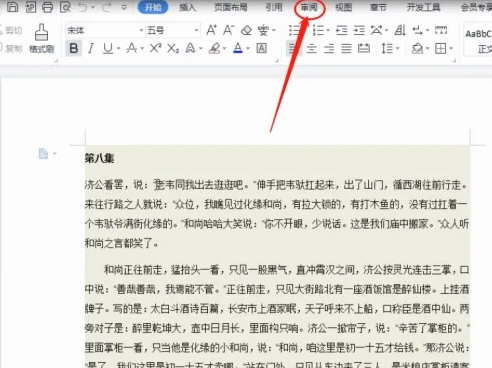Decrease font size with the A- icon
The height and width of the screenshot is (368, 492).
[x=229, y=30]
